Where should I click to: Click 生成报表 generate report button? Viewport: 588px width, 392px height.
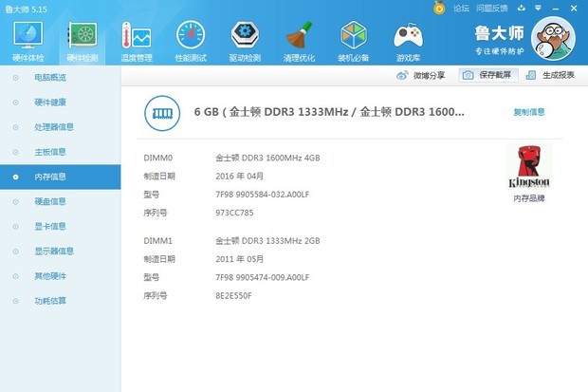click(x=550, y=75)
